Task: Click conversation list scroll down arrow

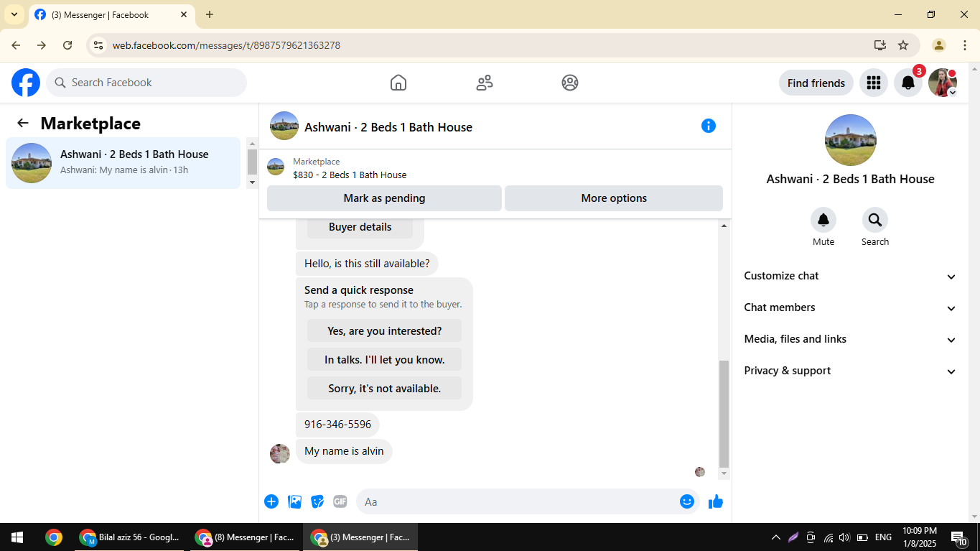Action: click(251, 182)
